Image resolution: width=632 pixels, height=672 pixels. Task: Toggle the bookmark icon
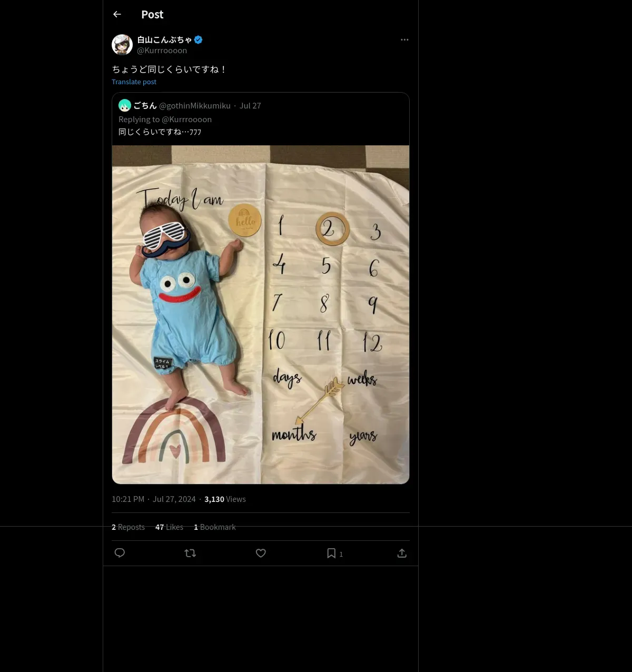(331, 553)
